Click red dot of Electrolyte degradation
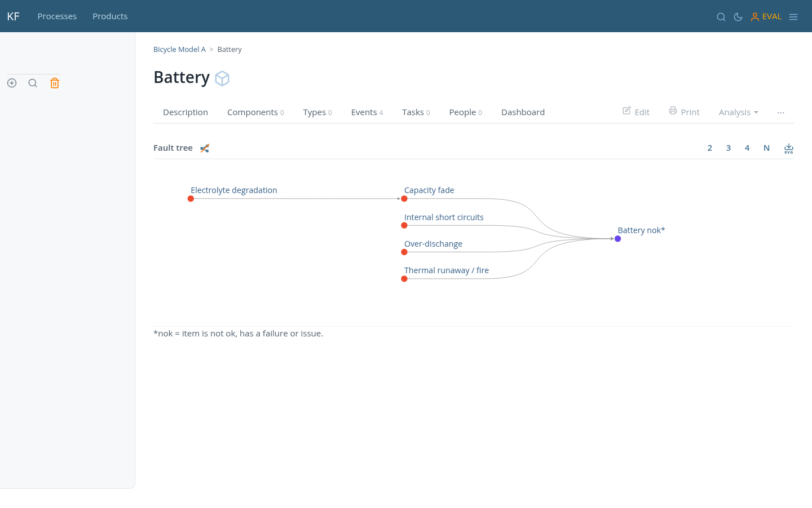 point(191,199)
